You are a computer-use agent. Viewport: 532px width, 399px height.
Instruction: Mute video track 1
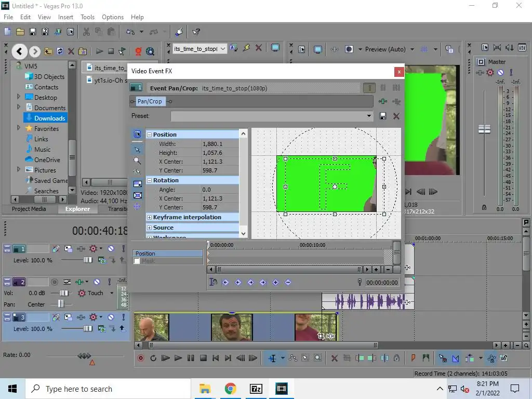coord(111,249)
